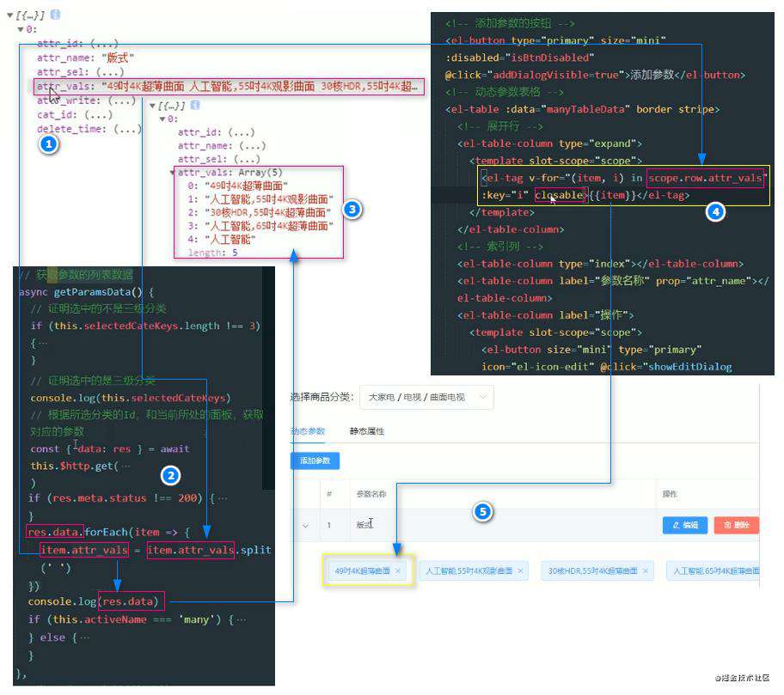Viewport: 784px width, 695px height.
Task: Click the const { data: res } = await line
Action: point(110,448)
